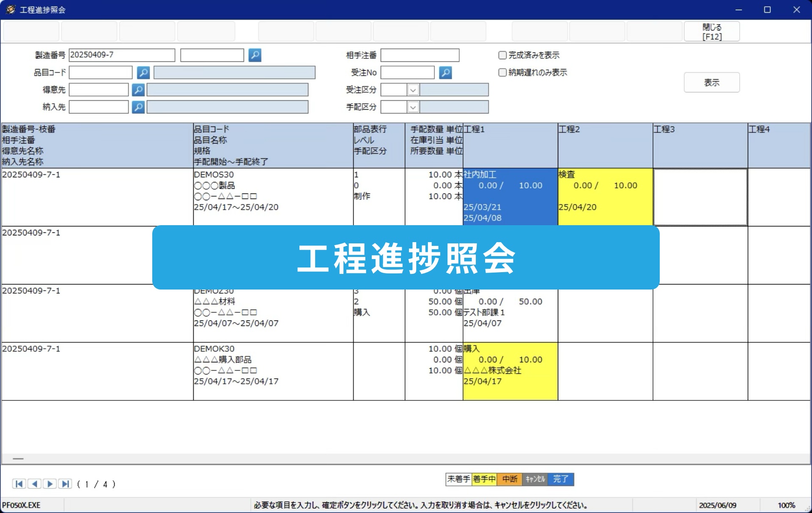
Task: Click the search icon beside 製造番号 field
Action: coord(255,55)
